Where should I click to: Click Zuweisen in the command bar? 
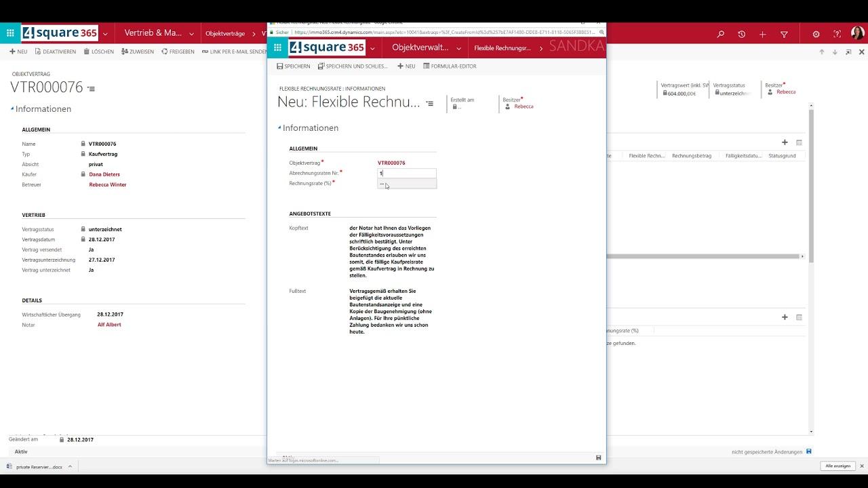(138, 52)
